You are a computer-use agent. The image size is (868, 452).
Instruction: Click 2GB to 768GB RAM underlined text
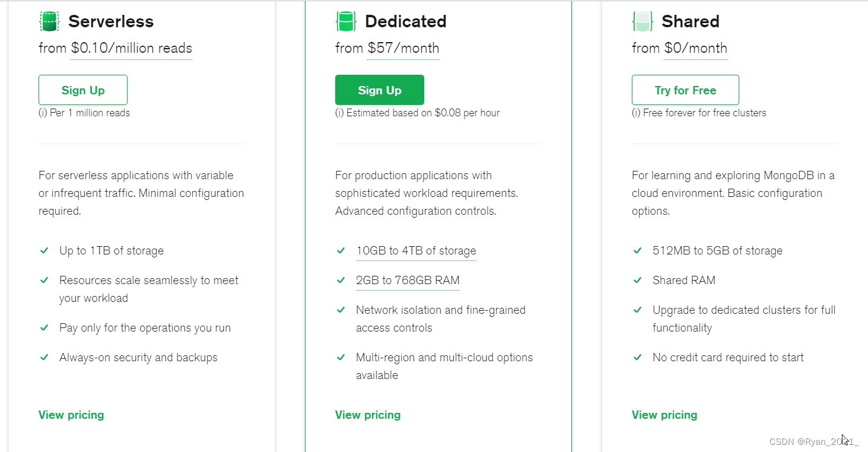[408, 280]
